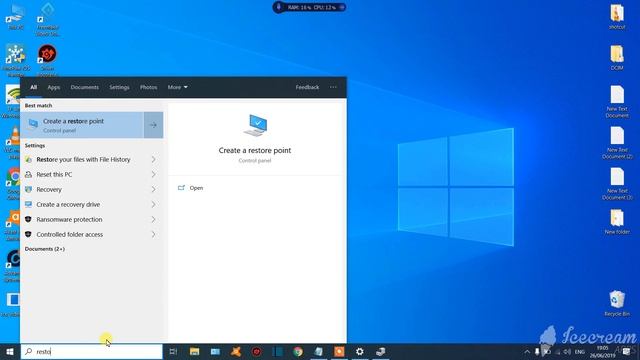The image size is (640, 360).
Task: Click the Feedback link
Action: point(307,87)
